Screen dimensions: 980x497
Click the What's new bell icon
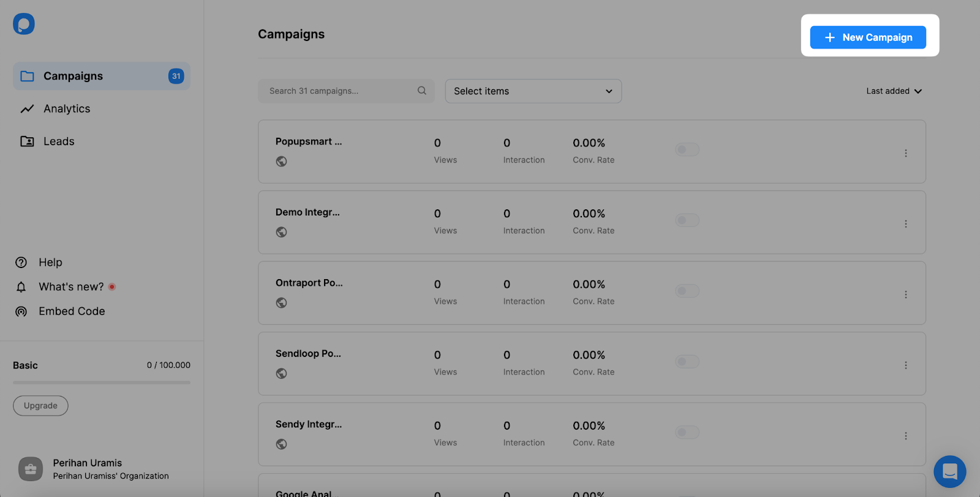21,287
